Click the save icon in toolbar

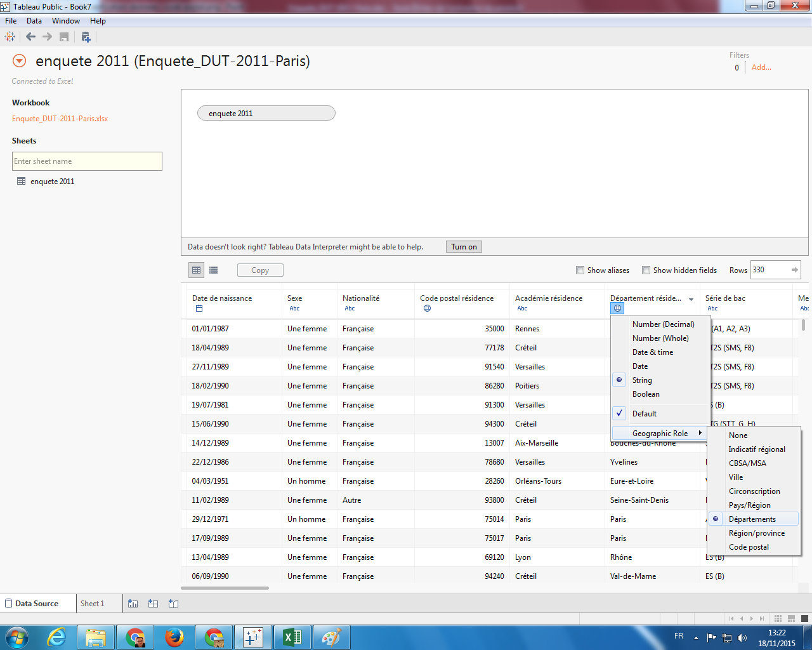pyautogui.click(x=64, y=37)
